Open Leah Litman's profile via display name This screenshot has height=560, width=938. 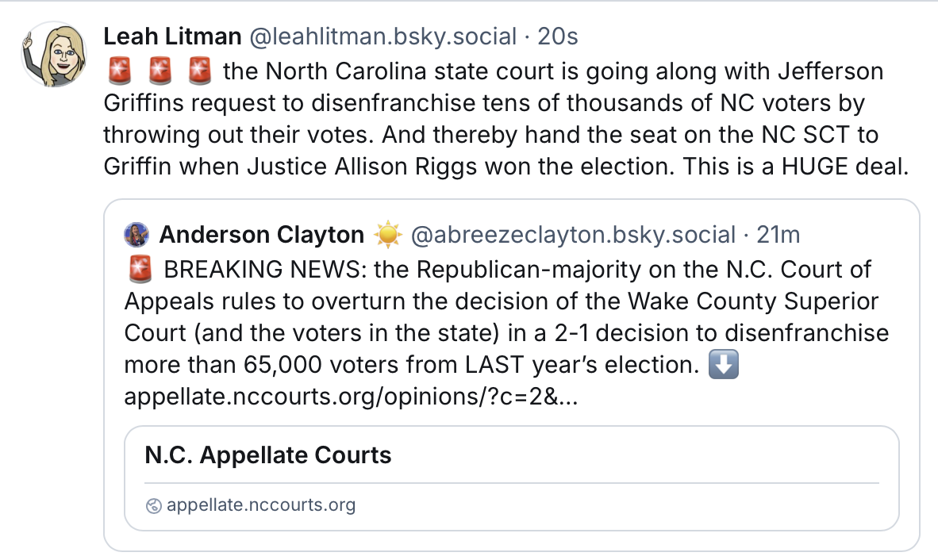[x=172, y=36]
